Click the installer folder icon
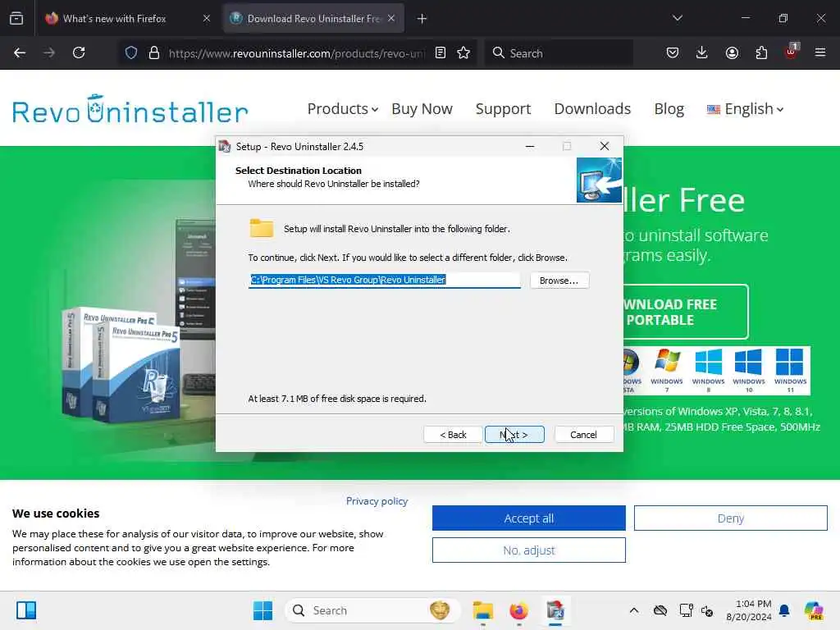 pos(262,228)
